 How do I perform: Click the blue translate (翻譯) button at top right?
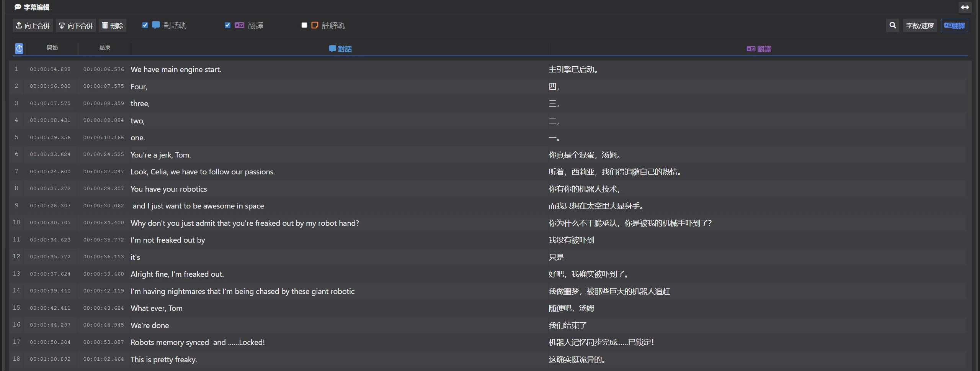[954, 26]
